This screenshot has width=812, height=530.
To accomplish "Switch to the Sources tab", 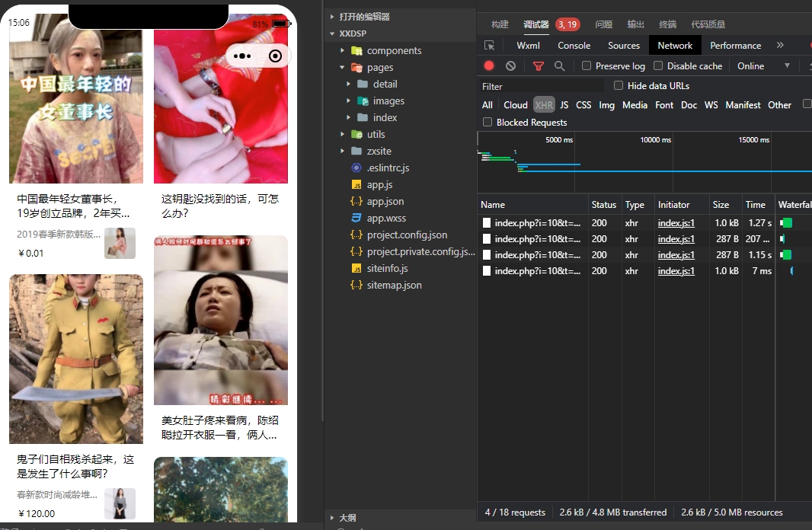I will [624, 46].
